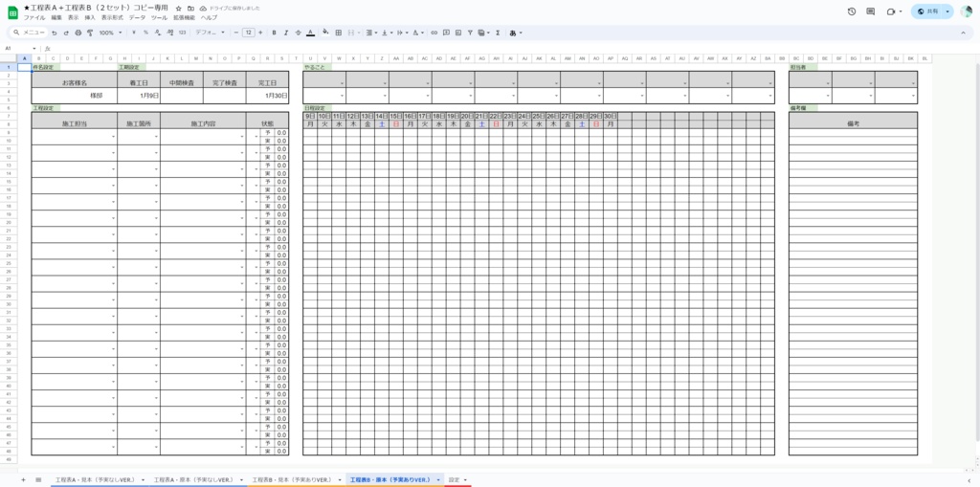Undo the last action
Viewport: 980px width, 487px height.
pos(55,33)
